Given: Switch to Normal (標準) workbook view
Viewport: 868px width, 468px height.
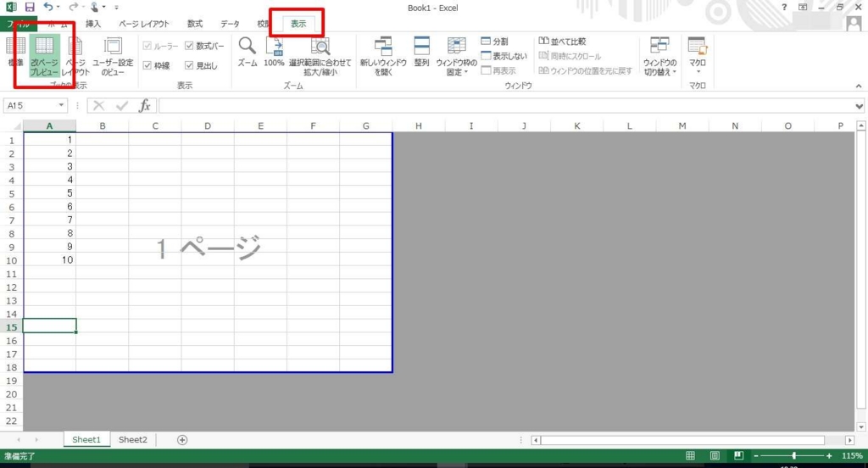Looking at the screenshot, I should tap(15, 53).
